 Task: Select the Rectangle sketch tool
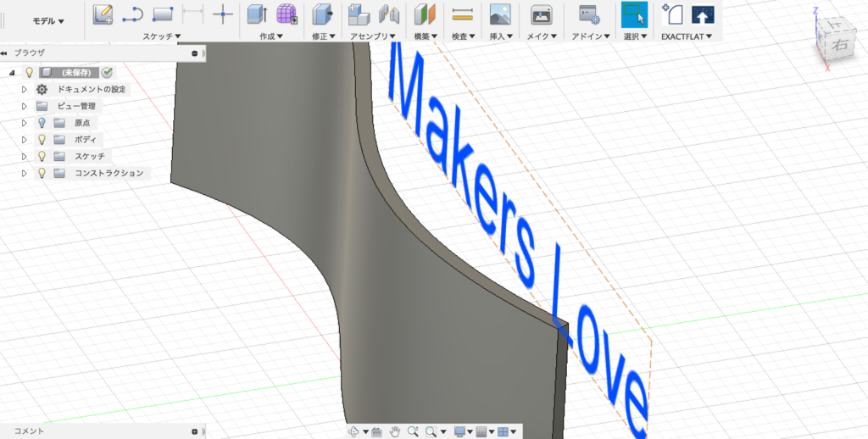(x=162, y=14)
